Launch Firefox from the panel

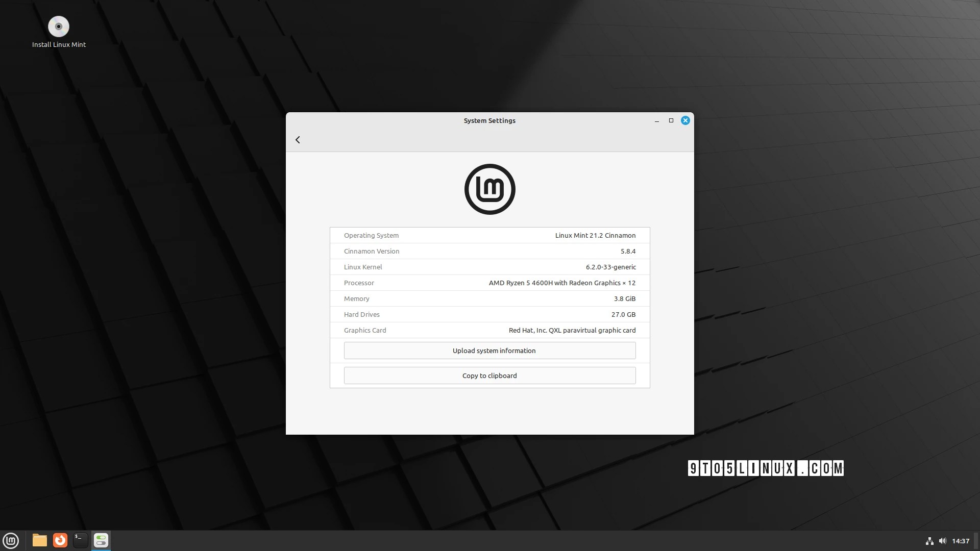(60, 540)
